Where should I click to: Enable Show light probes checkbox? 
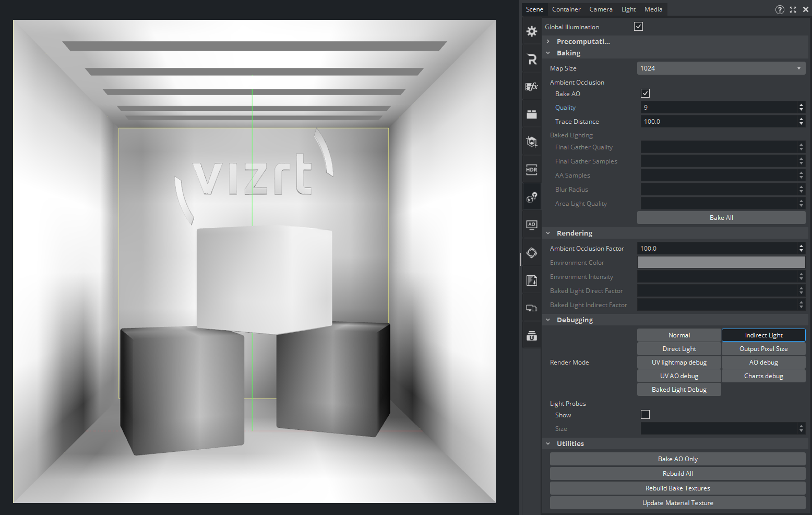pos(645,415)
